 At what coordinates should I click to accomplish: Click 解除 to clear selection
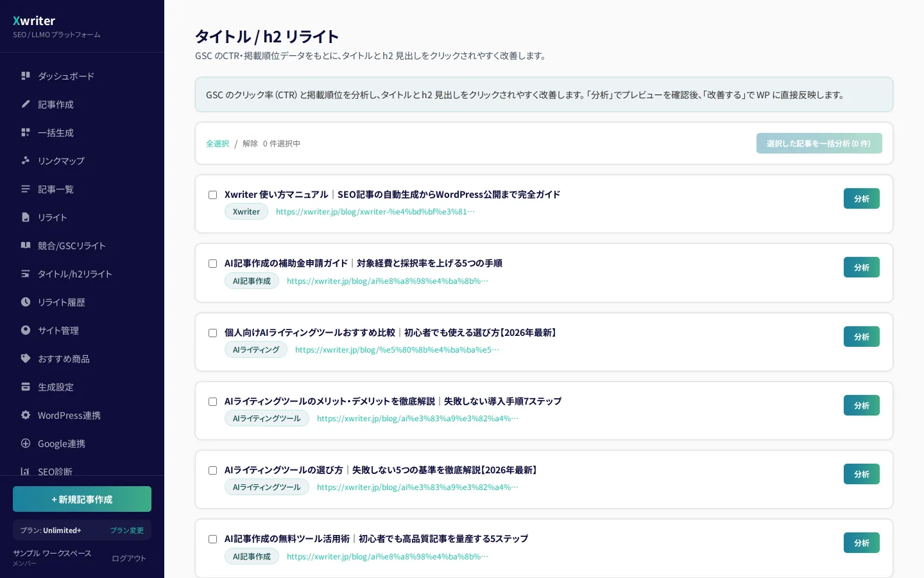(250, 144)
